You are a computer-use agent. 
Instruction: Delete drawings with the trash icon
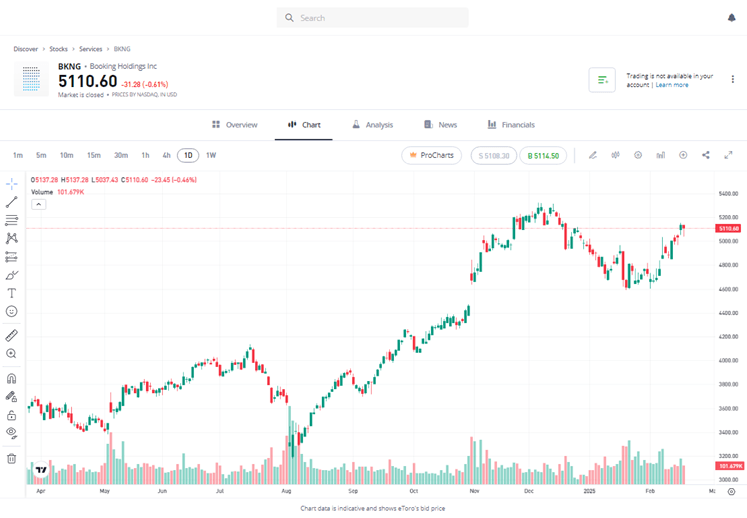(x=12, y=458)
